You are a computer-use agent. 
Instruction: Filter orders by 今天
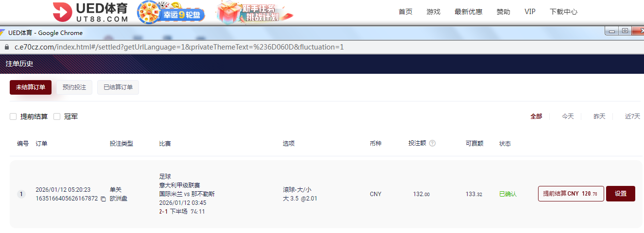(568, 116)
